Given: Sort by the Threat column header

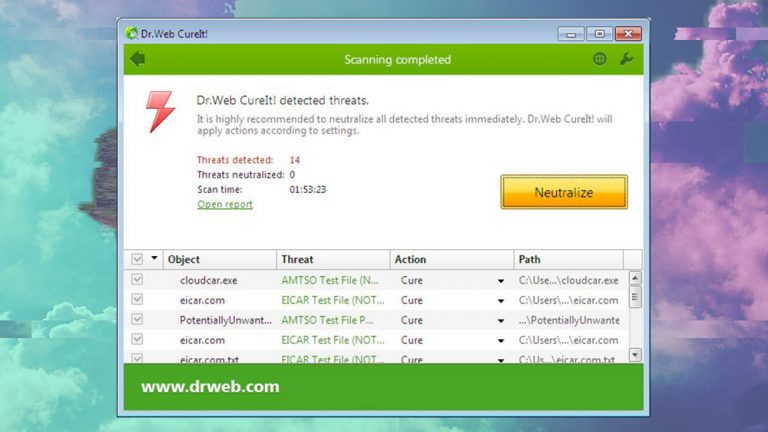Looking at the screenshot, I should click(x=332, y=260).
